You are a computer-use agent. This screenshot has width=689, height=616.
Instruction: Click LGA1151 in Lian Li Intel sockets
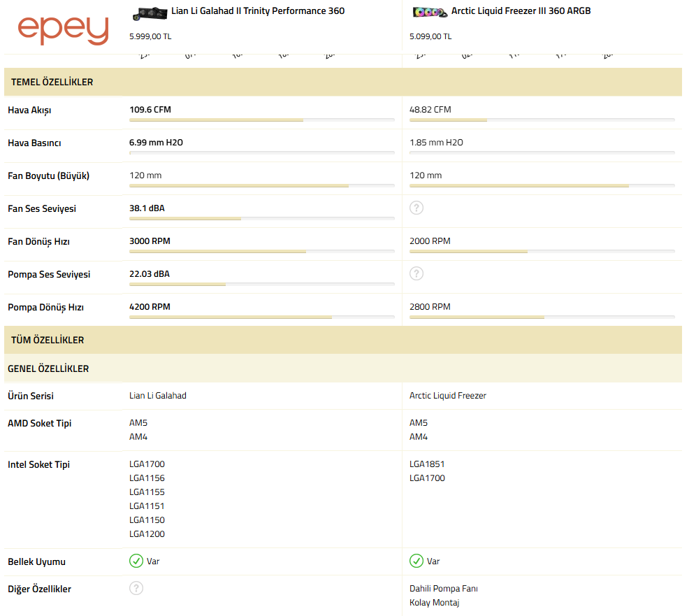pos(147,506)
